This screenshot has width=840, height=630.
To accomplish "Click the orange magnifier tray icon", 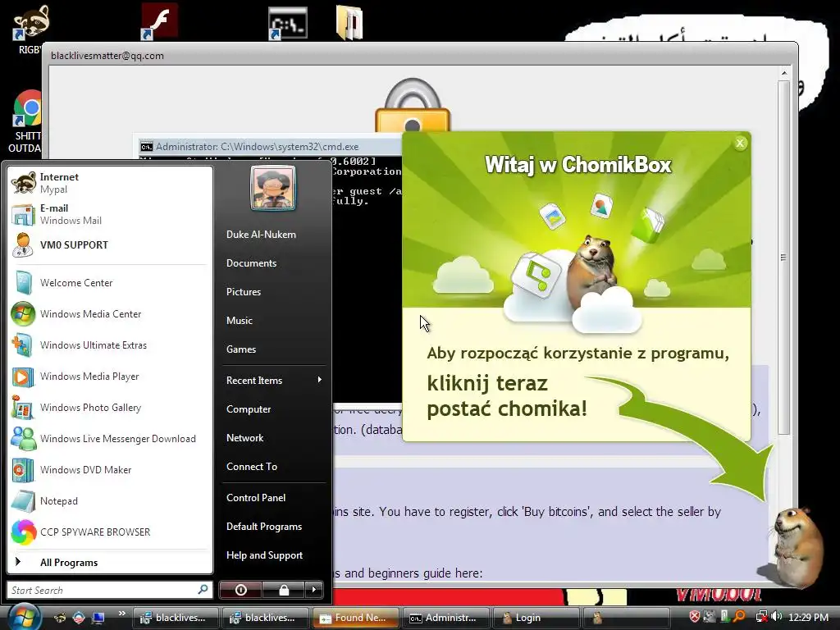I will pyautogui.click(x=739, y=617).
